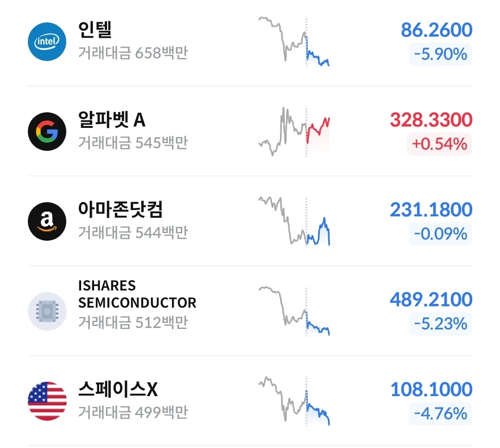View the 스페이스X mini price chart

294,401
